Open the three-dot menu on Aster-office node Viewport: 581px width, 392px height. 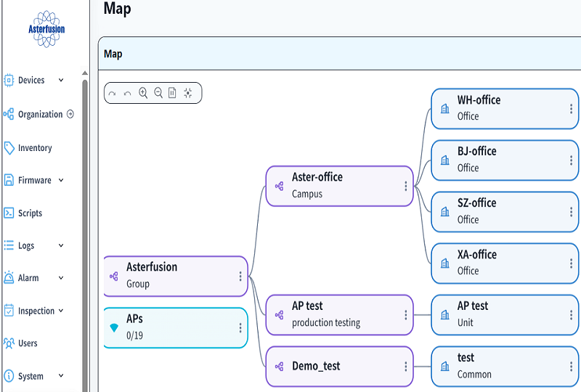(x=406, y=186)
